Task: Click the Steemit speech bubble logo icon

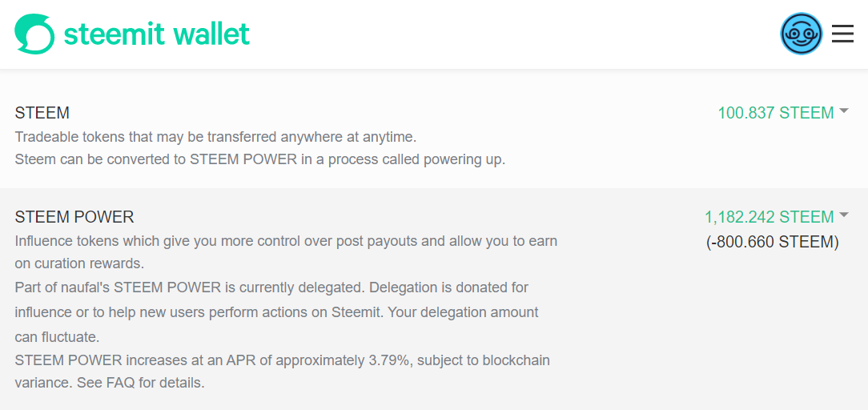Action: (x=34, y=34)
